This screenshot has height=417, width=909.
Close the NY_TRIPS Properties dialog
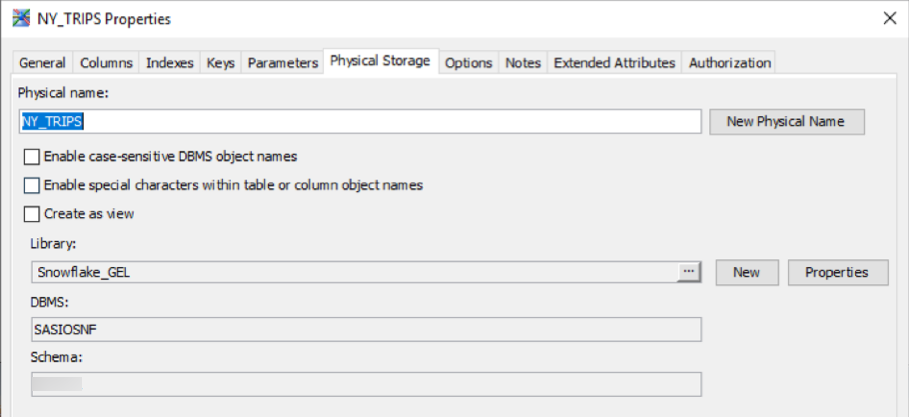[x=889, y=18]
